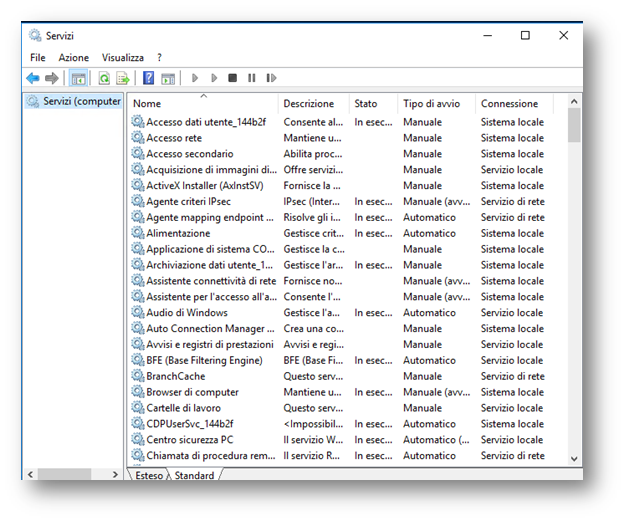Select the BFE (Base Filtering Engine) service name
The height and width of the screenshot is (522, 625).
tap(204, 360)
